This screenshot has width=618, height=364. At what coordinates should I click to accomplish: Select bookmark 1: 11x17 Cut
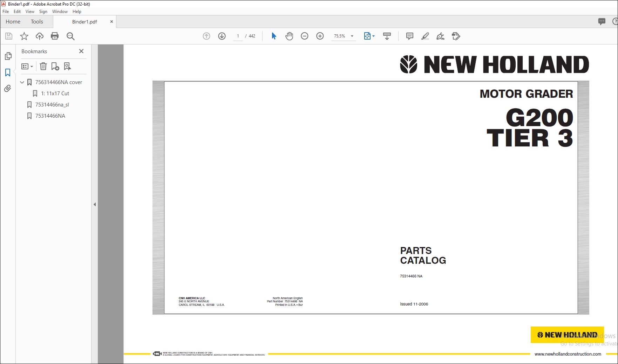tap(55, 94)
